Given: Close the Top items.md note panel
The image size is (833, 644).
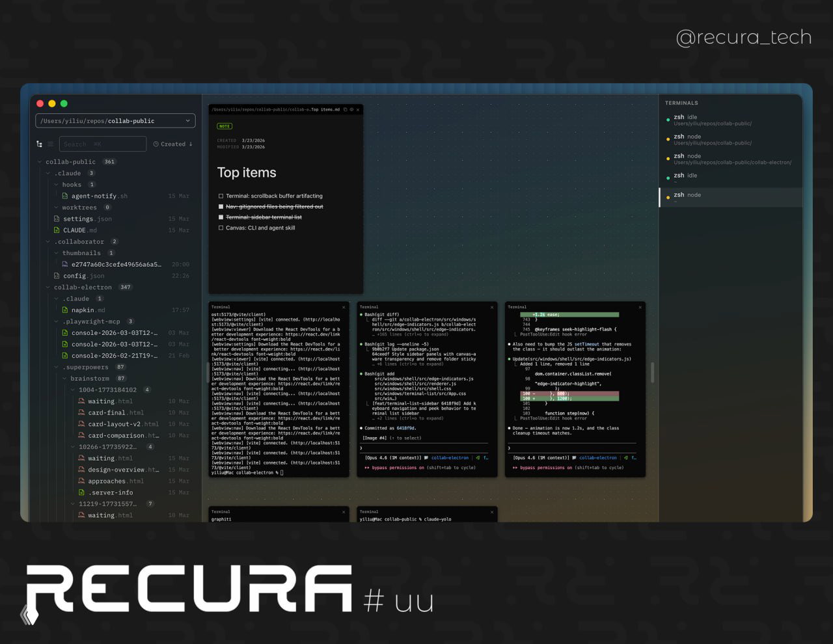Looking at the screenshot, I should pos(358,110).
